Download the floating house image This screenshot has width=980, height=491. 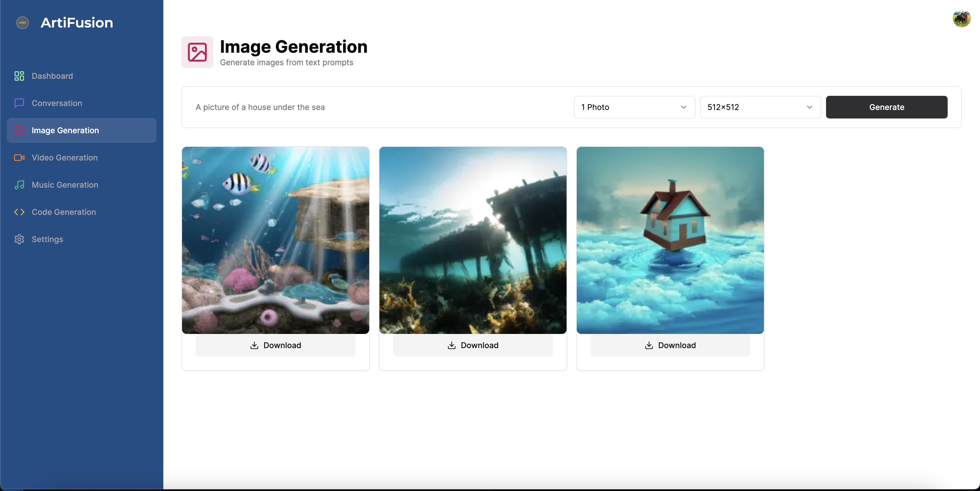coord(670,345)
